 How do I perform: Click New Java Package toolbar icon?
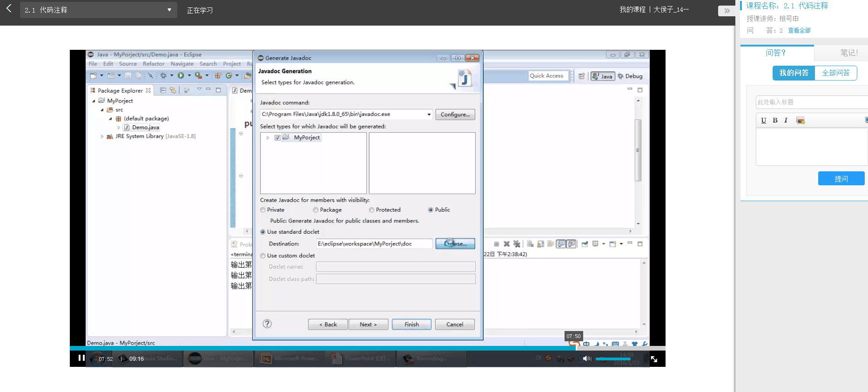(218, 75)
